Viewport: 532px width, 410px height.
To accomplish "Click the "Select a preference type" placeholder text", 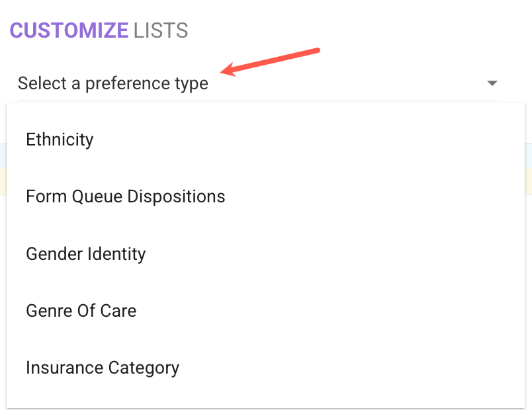I will (112, 83).
